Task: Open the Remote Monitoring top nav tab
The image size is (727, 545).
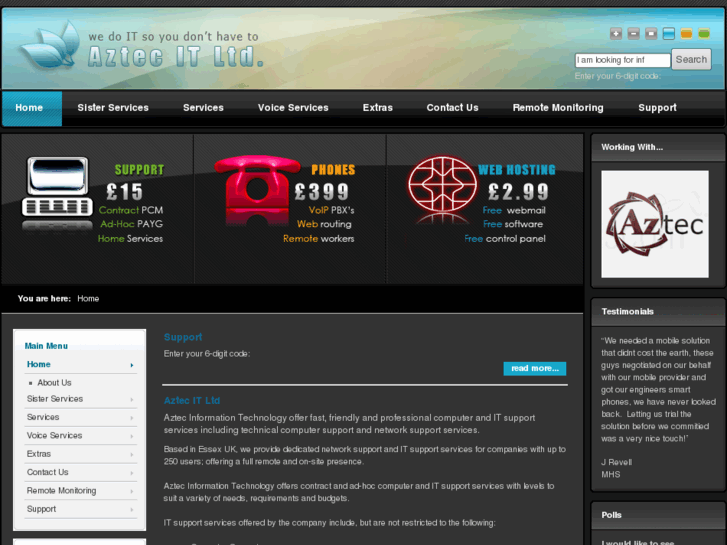Action: click(558, 108)
